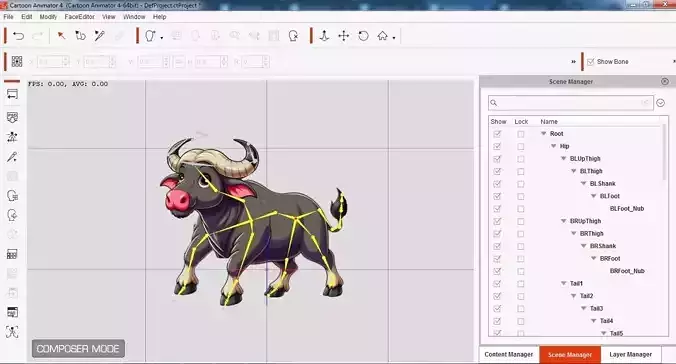Expand toolbar overflow double-arrow
The height and width of the screenshot is (364, 676).
(x=573, y=62)
